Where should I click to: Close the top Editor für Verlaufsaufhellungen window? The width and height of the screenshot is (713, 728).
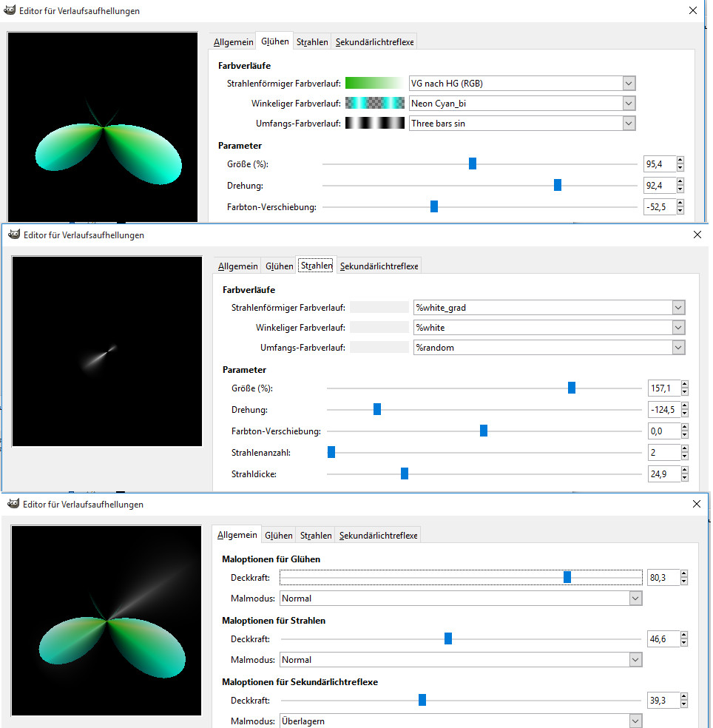click(x=692, y=10)
